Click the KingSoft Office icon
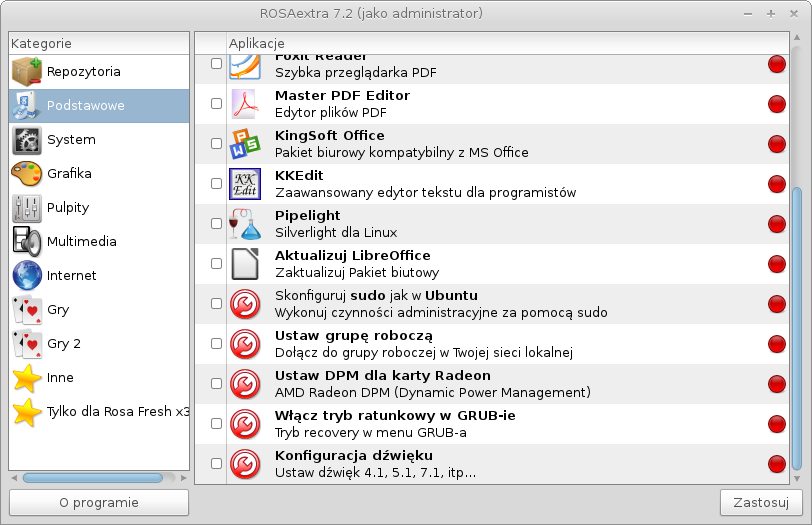 (245, 144)
